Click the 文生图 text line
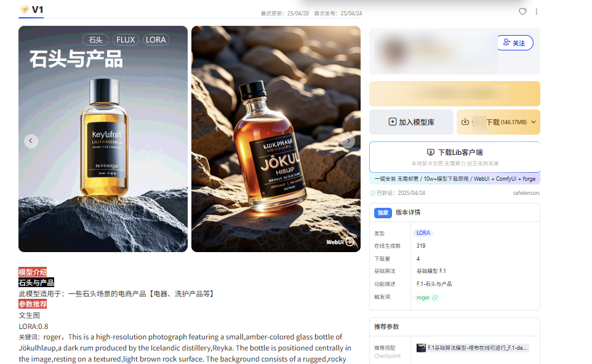This screenshot has width=592, height=364. (30, 315)
